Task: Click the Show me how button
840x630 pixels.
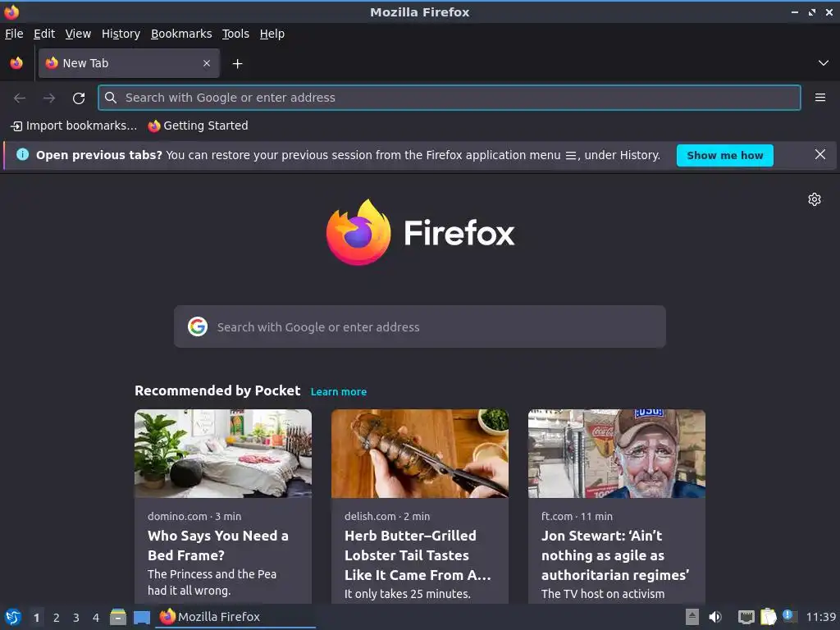Action: [x=725, y=155]
